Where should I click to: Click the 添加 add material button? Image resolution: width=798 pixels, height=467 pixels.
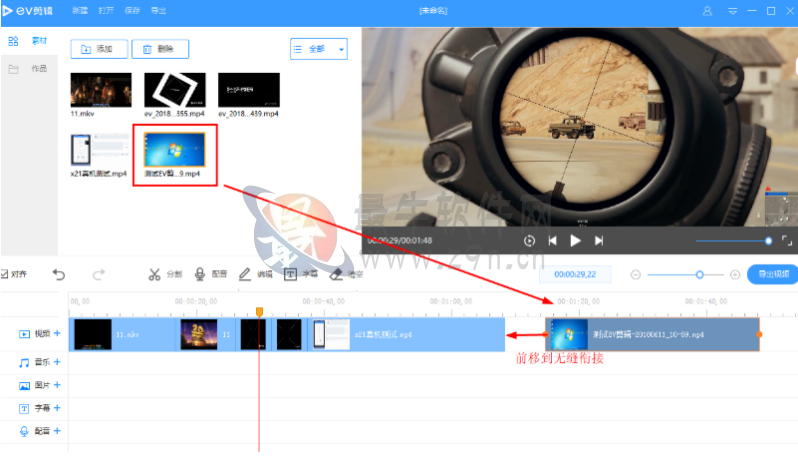click(x=99, y=49)
